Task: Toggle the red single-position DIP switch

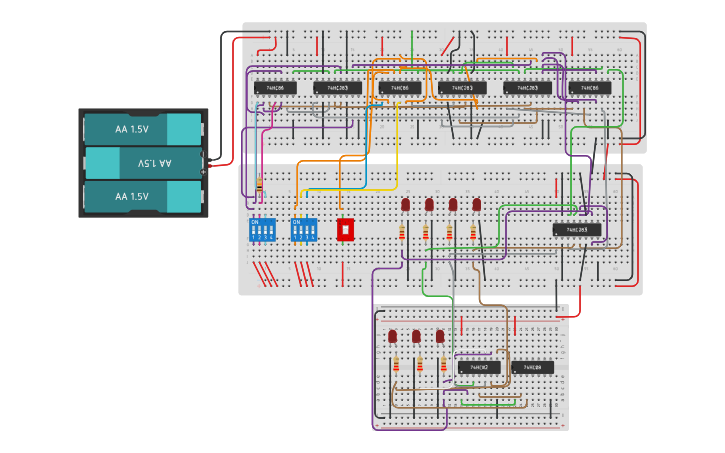Action: click(x=345, y=230)
